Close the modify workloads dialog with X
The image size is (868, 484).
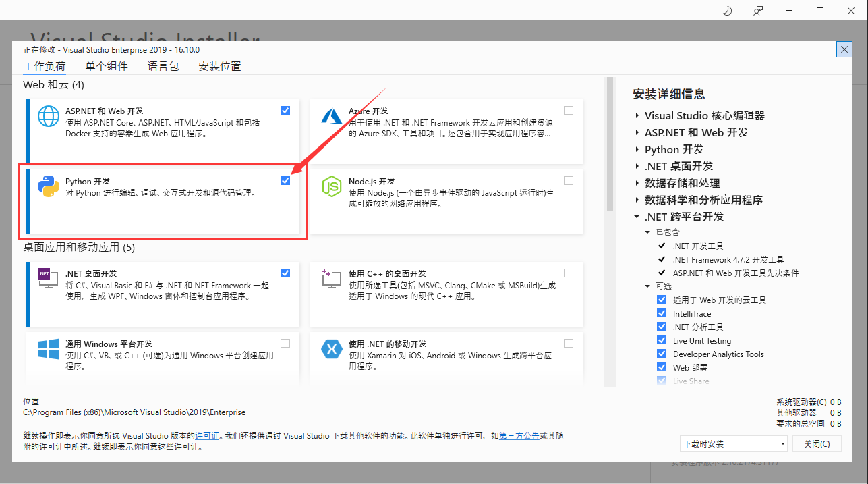coord(844,49)
